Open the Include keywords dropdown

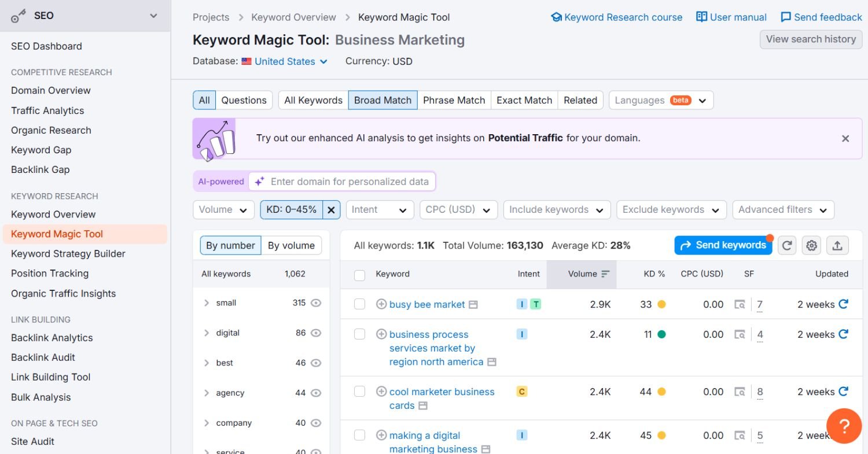[x=557, y=210]
